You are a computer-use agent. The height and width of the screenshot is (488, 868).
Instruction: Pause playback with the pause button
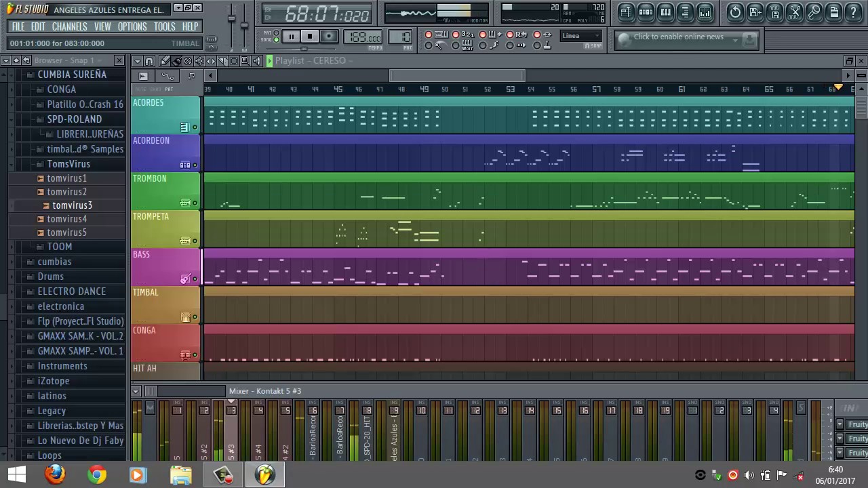pyautogui.click(x=291, y=37)
